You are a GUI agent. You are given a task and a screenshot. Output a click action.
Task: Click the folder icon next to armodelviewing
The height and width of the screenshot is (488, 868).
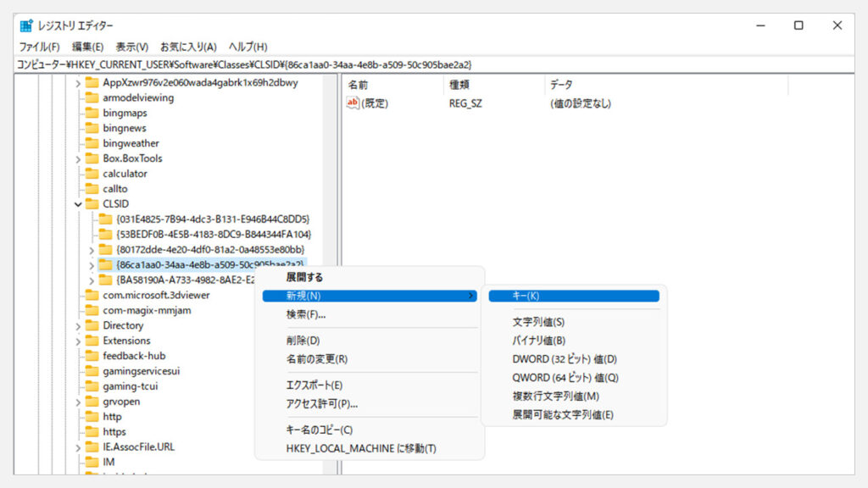click(x=92, y=97)
